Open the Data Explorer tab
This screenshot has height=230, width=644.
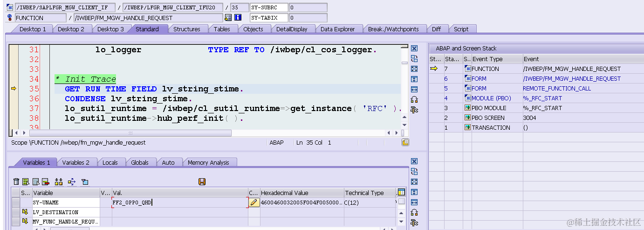pos(338,29)
